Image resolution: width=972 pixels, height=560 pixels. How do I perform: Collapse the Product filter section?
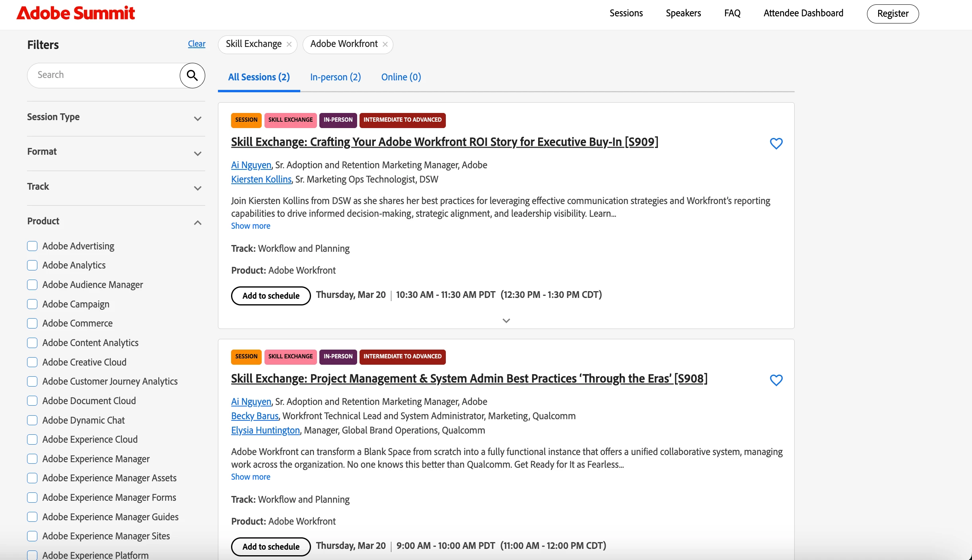197,222
